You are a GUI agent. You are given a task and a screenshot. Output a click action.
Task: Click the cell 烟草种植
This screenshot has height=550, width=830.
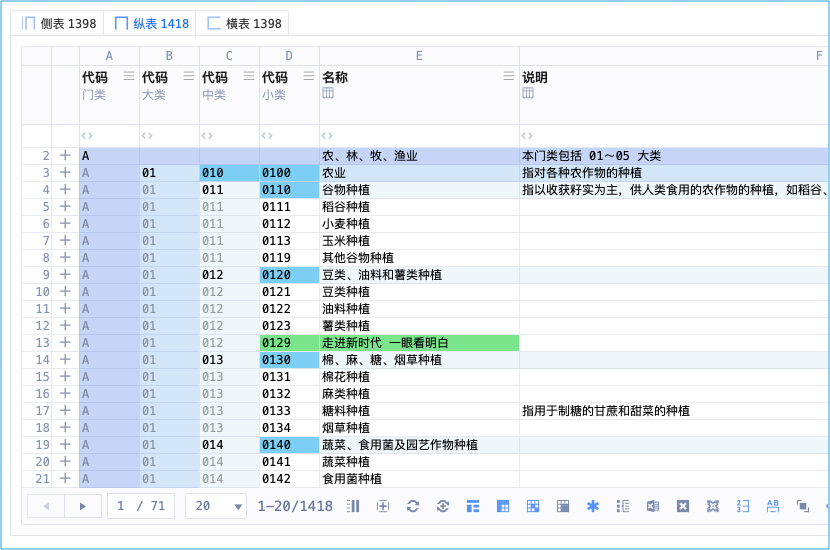click(419, 428)
